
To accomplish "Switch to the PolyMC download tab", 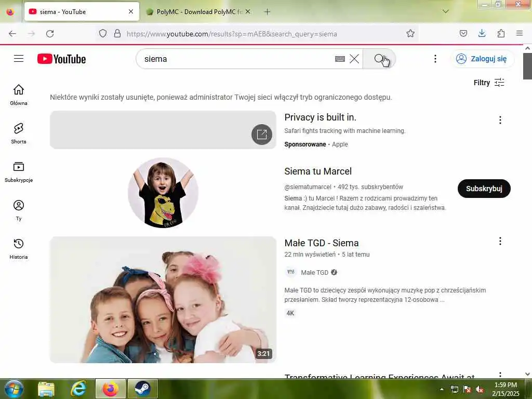I will [x=198, y=11].
